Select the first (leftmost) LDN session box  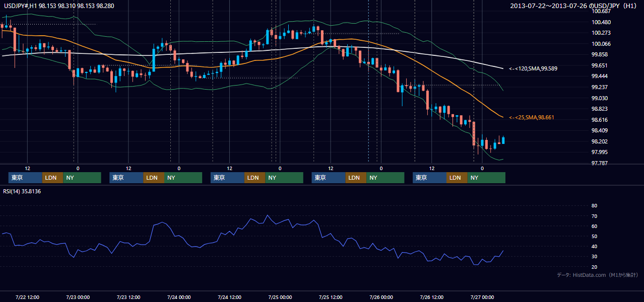point(53,178)
